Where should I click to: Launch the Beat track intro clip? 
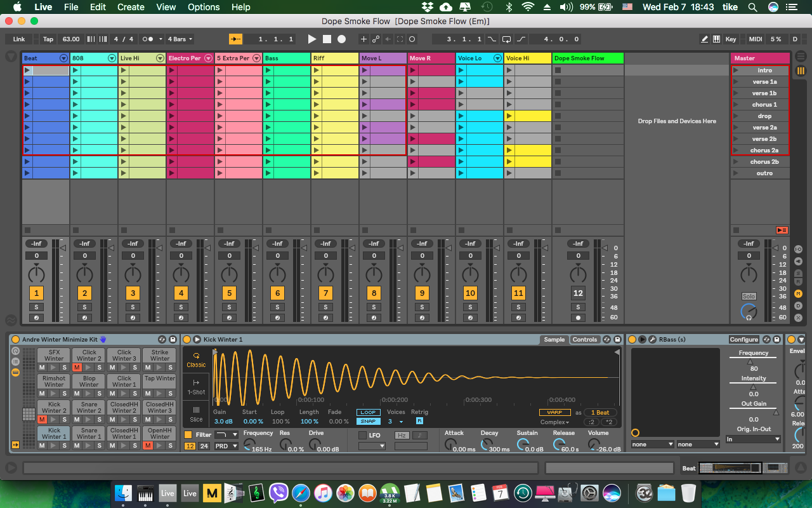click(27, 70)
